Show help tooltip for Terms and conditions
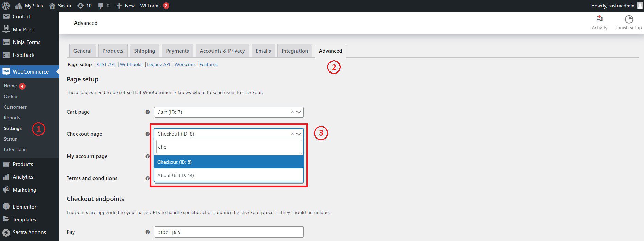Viewport: 644px width, 241px height. point(148,178)
